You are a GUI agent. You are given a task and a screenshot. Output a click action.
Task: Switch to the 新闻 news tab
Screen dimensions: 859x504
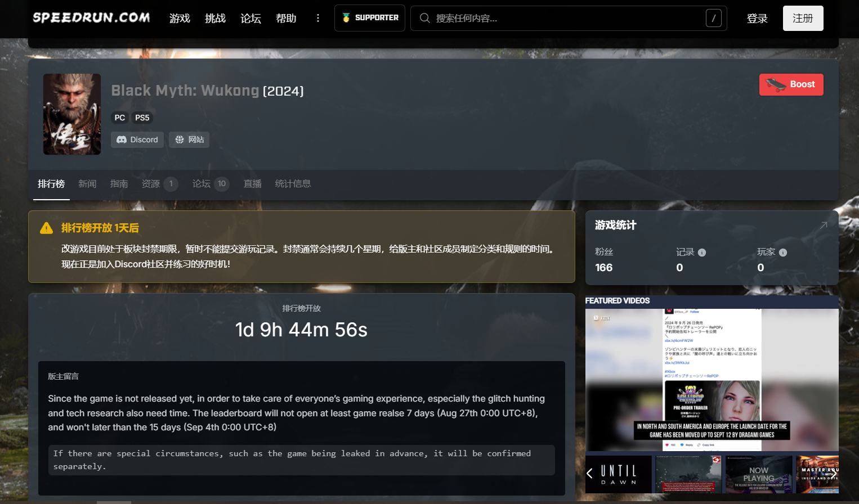point(87,184)
